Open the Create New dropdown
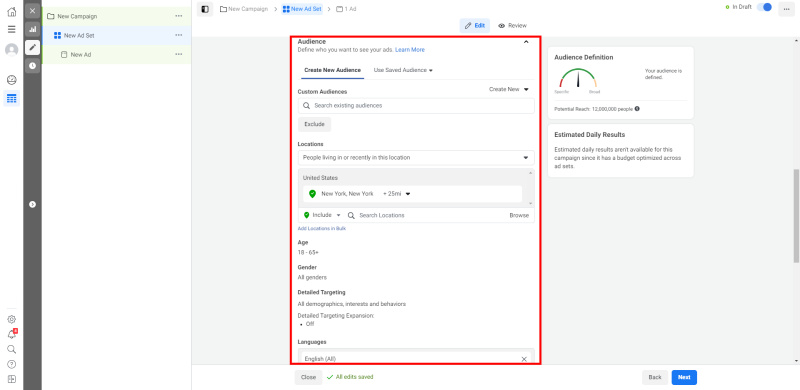 509,89
